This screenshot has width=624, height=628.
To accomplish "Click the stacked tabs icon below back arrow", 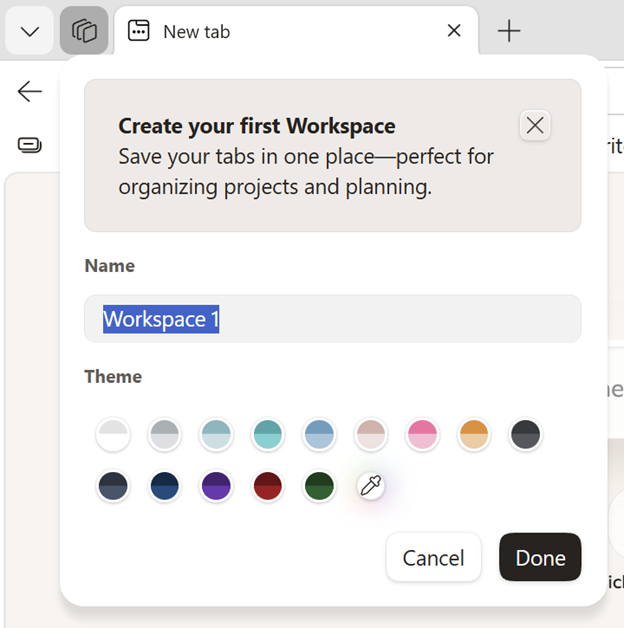I will (x=30, y=145).
